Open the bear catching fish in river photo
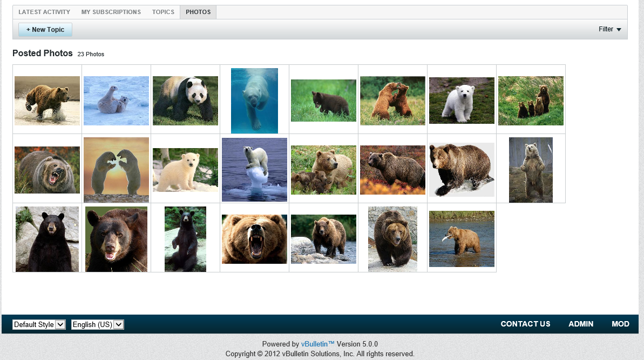The height and width of the screenshot is (360, 644). (x=462, y=239)
